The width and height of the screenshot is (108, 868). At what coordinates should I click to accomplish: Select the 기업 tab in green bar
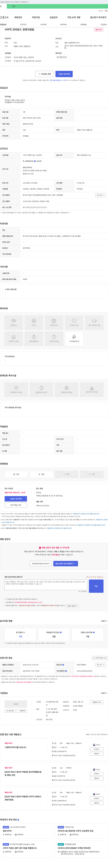point(13,6)
